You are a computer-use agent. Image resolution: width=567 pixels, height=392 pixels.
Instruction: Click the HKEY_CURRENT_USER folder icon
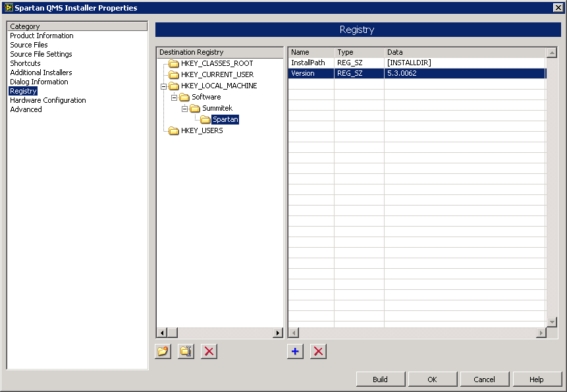(x=174, y=75)
